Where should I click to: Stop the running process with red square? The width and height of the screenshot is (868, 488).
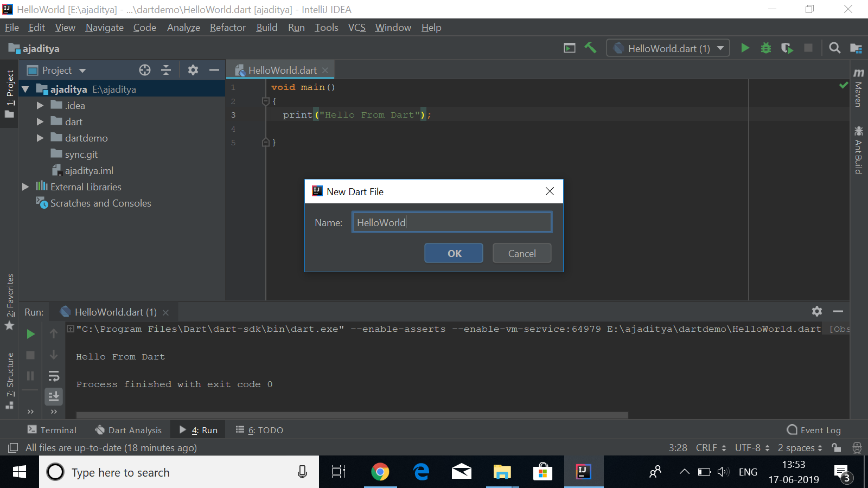(x=30, y=355)
